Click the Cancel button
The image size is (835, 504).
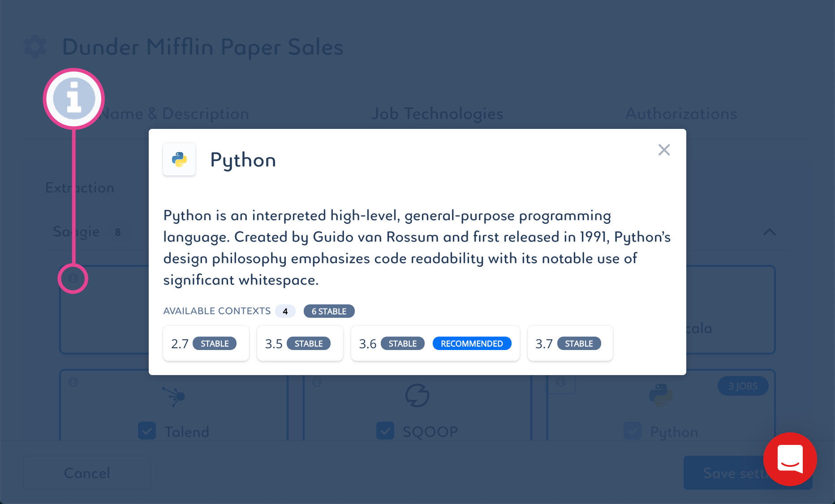pos(87,473)
